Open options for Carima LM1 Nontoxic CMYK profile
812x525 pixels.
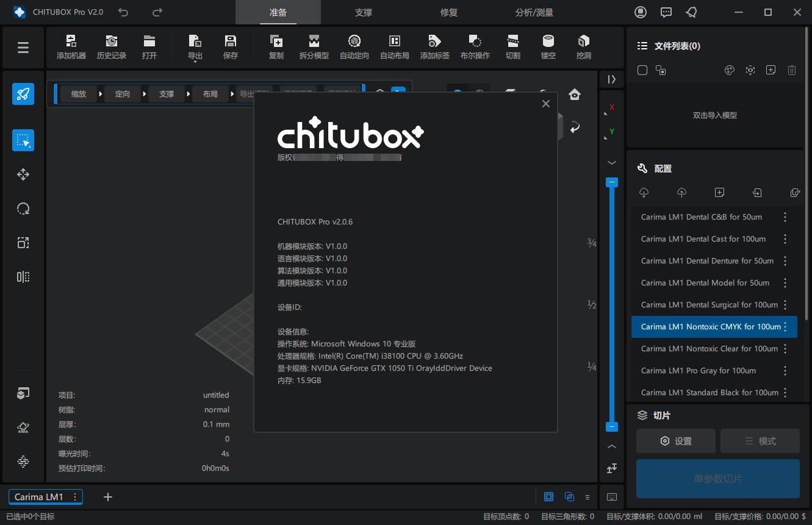785,327
